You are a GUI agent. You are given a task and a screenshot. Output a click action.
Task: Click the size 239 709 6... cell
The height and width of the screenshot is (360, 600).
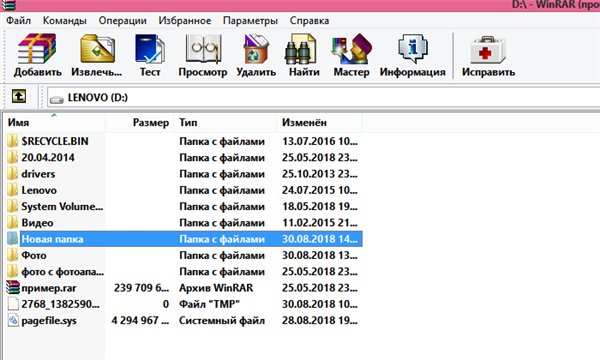(141, 288)
